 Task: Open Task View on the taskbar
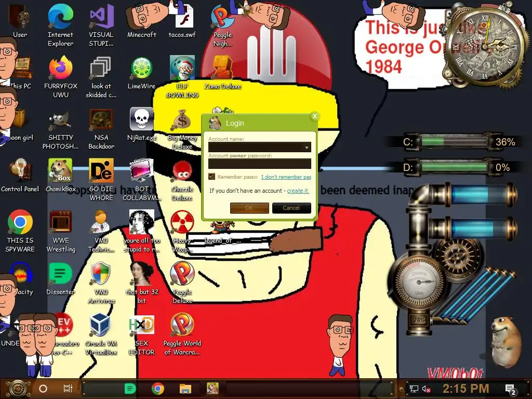pyautogui.click(x=68, y=389)
